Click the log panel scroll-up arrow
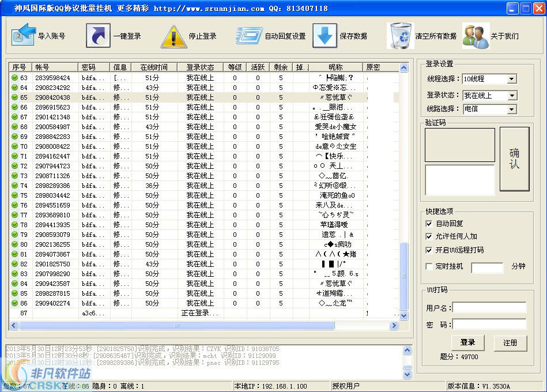Viewport: 547px width, 392px height. [x=407, y=350]
